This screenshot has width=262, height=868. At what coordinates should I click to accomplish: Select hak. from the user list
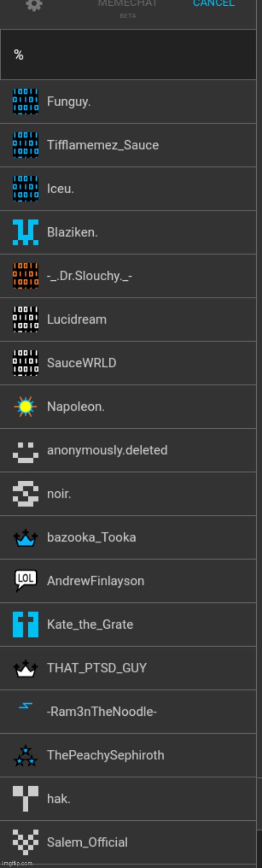click(x=128, y=799)
